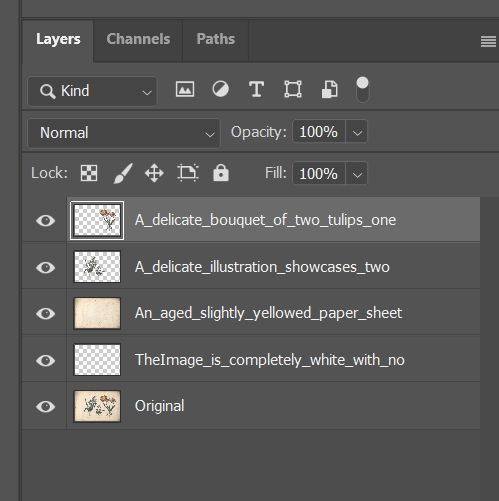Open the Normal blend mode dropdown
Screen dimensions: 499x501
click(x=124, y=133)
